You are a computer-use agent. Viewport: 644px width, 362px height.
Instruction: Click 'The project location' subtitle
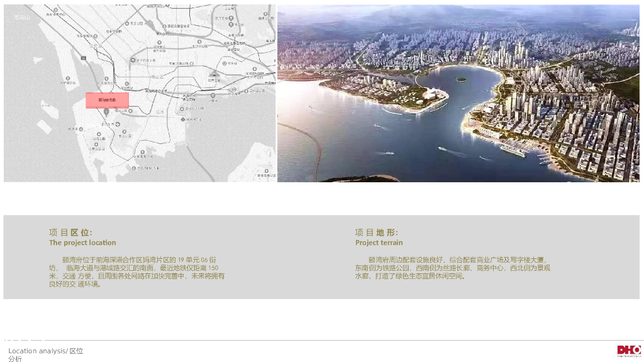(x=82, y=243)
